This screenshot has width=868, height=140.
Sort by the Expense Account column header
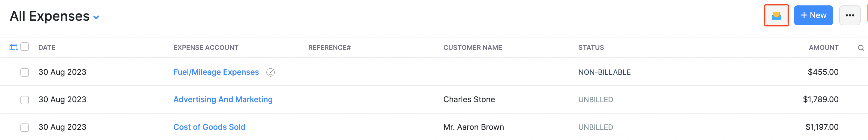click(x=205, y=48)
